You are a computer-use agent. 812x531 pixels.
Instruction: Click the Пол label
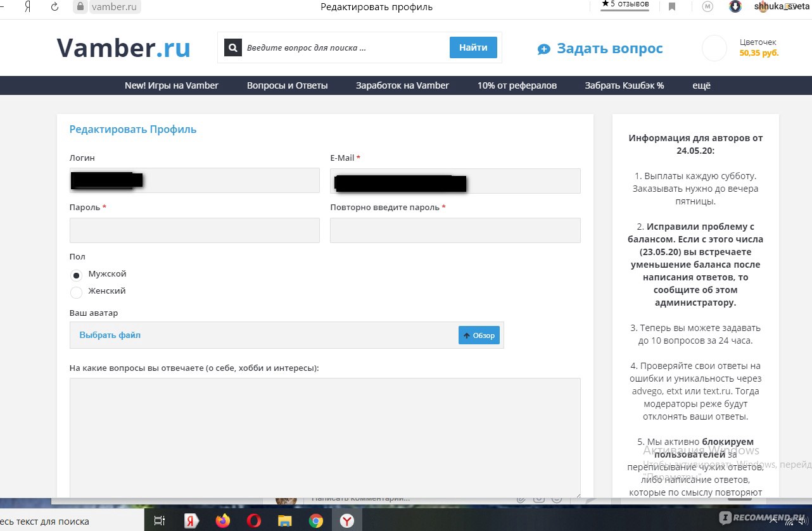pyautogui.click(x=77, y=257)
